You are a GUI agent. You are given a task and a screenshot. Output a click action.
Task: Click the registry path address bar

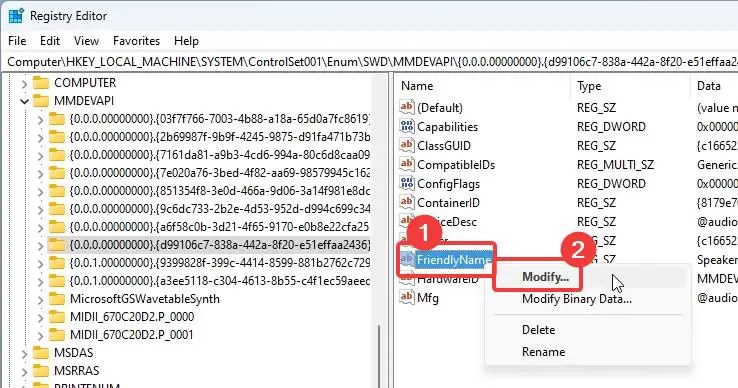369,62
